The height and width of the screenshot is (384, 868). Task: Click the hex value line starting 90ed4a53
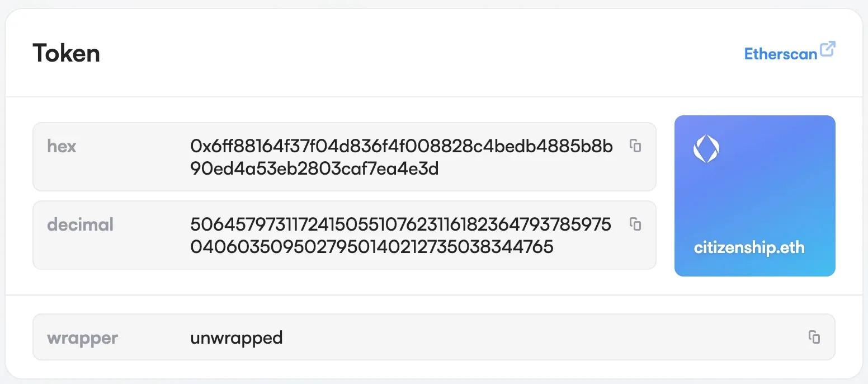click(314, 168)
